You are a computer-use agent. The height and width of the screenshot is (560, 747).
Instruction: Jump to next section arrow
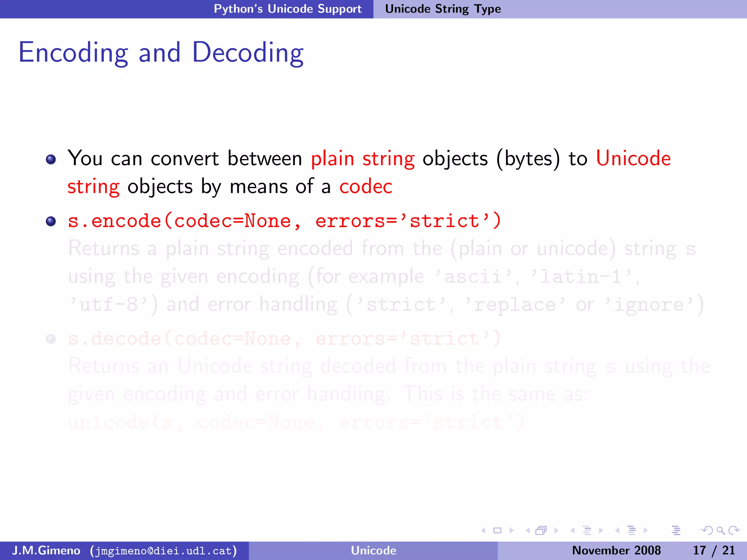click(x=646, y=530)
